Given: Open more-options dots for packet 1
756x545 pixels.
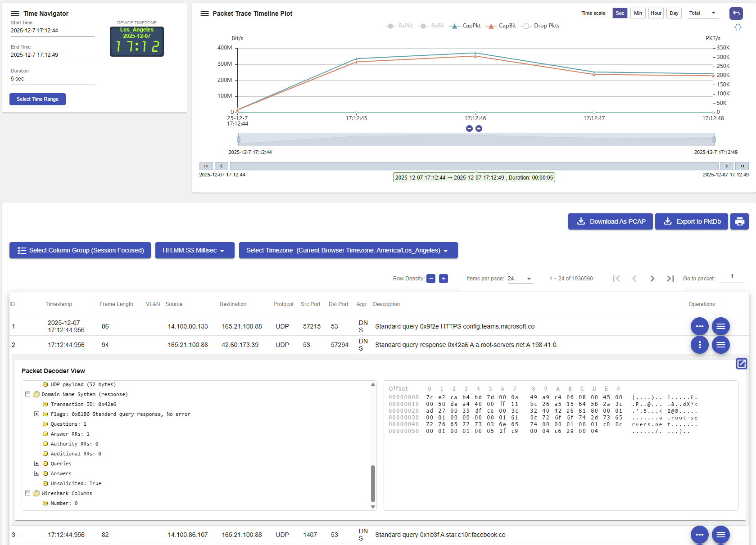Looking at the screenshot, I should coord(700,326).
